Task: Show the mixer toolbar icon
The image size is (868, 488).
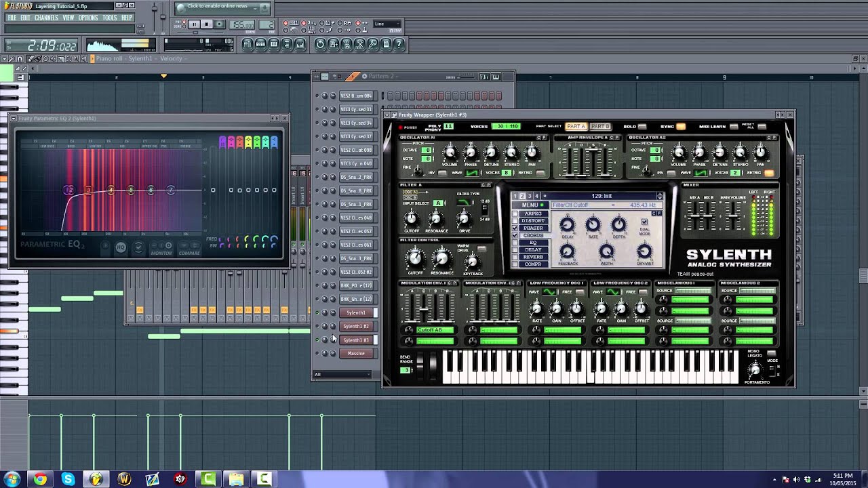Action: (300, 44)
